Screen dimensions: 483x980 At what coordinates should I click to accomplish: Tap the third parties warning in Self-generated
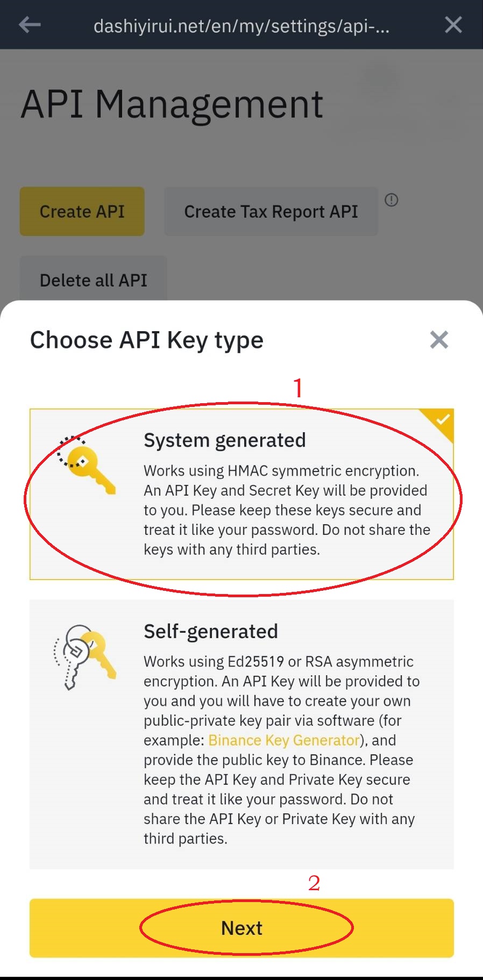click(186, 839)
